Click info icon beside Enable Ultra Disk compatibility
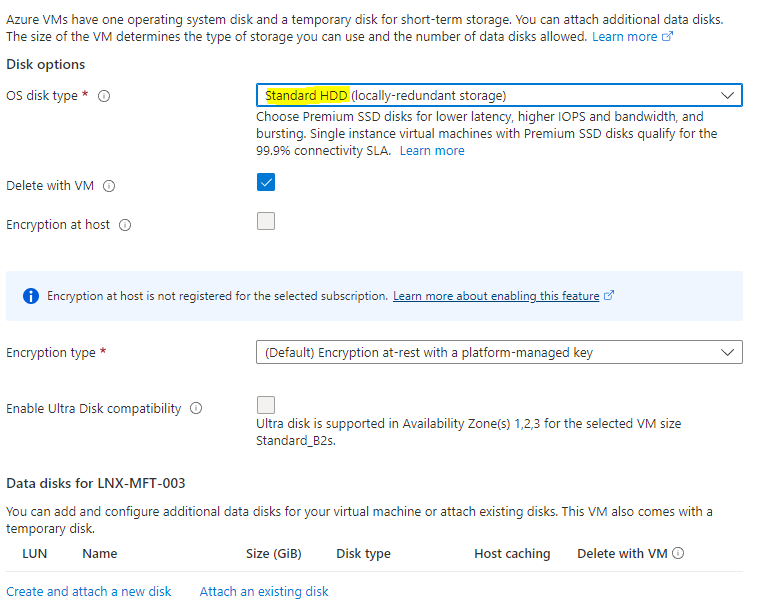Screen dimensions: 777x616 click(x=196, y=409)
